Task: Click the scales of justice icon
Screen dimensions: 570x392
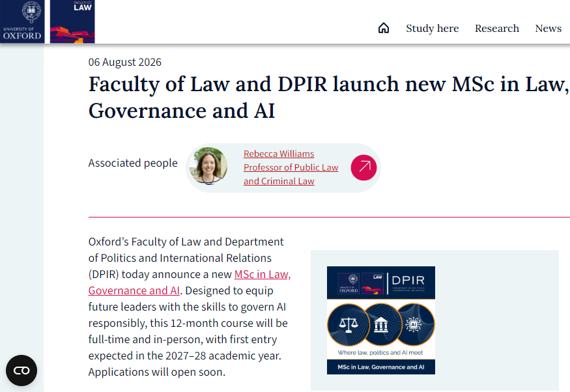Action: 349,324
